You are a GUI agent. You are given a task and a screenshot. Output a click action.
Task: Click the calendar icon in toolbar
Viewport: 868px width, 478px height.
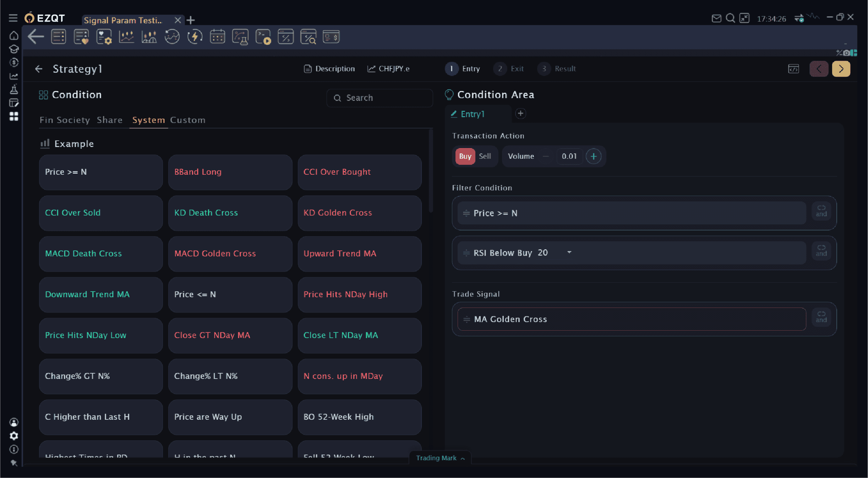(217, 37)
